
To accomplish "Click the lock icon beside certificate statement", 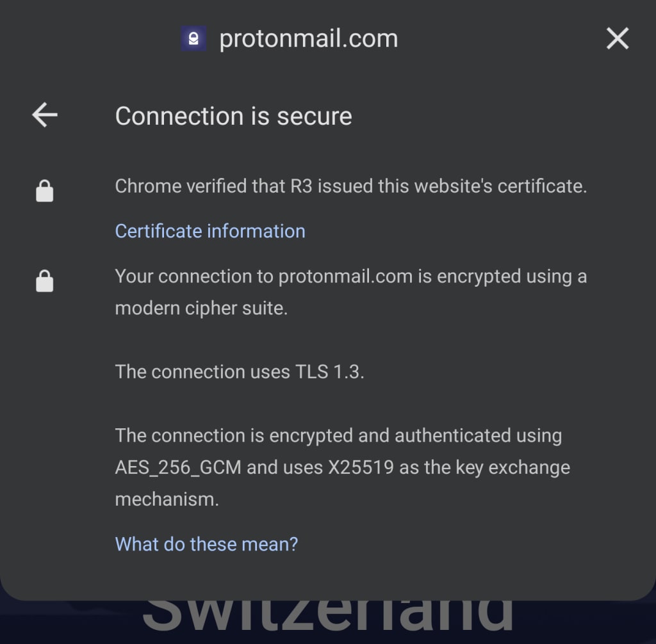I will tap(44, 191).
